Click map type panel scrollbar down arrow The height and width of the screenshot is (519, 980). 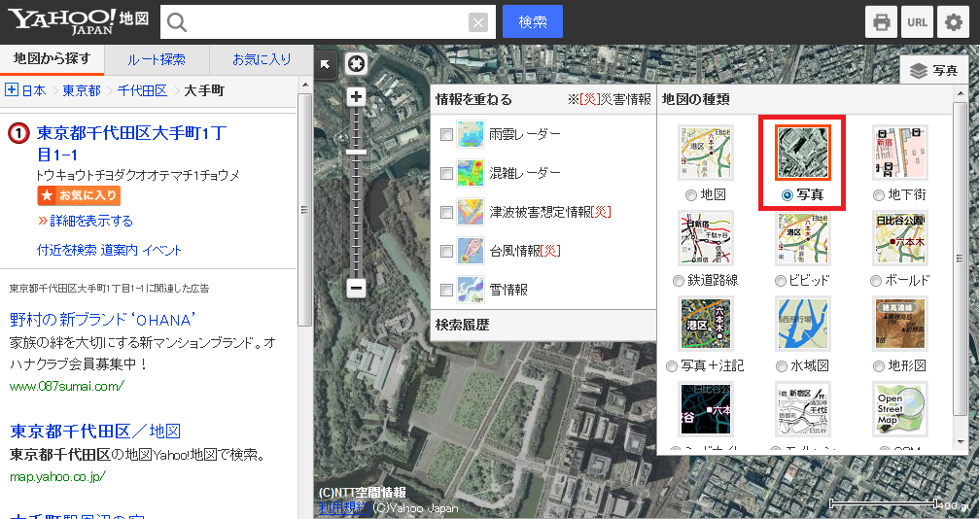point(962,442)
